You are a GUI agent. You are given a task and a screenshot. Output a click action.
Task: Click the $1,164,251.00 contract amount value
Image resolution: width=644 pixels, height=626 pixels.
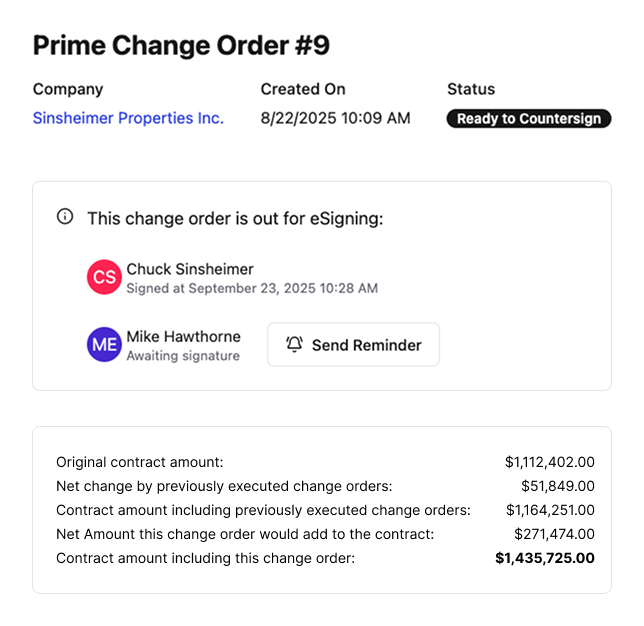pos(549,510)
